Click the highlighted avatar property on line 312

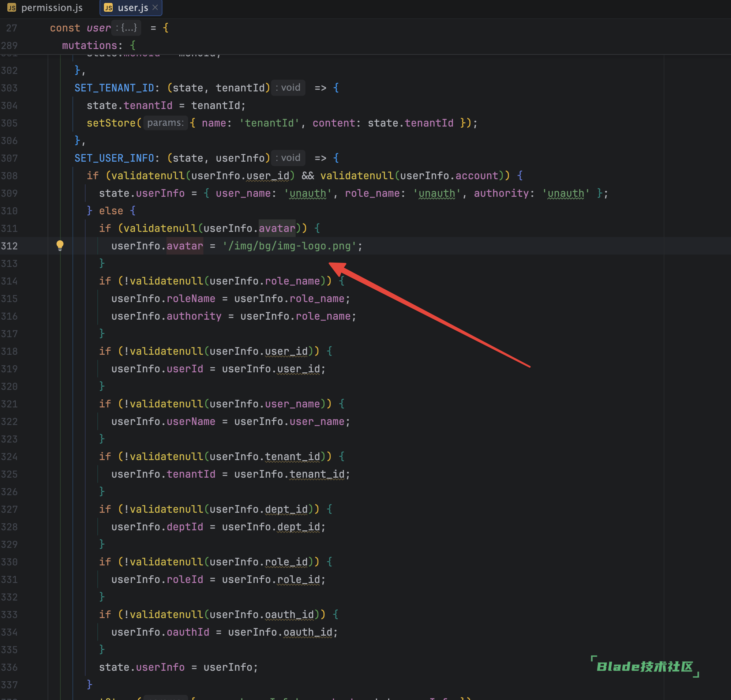[185, 246]
